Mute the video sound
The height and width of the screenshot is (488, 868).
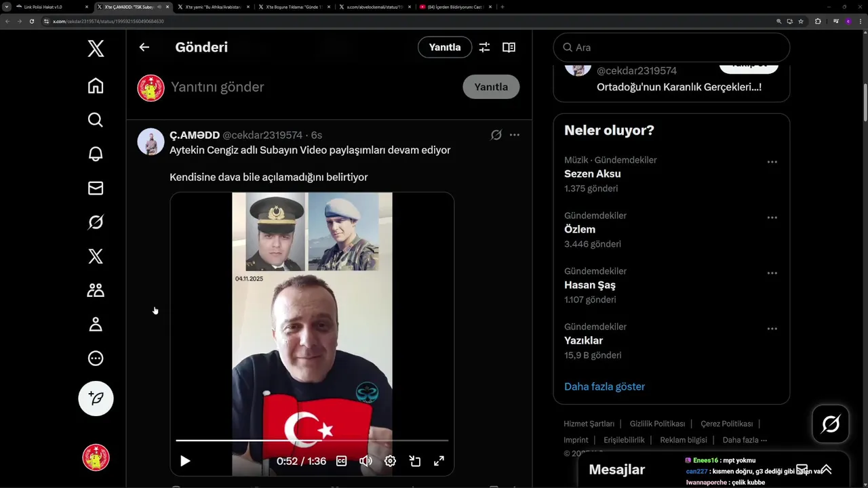point(366,461)
